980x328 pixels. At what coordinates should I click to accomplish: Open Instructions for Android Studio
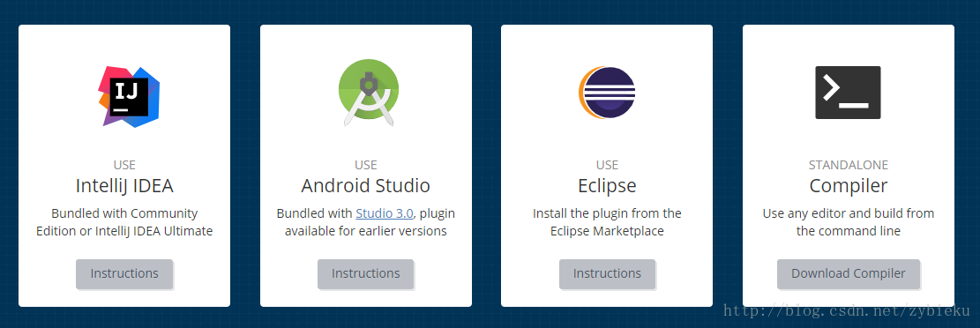tap(365, 273)
